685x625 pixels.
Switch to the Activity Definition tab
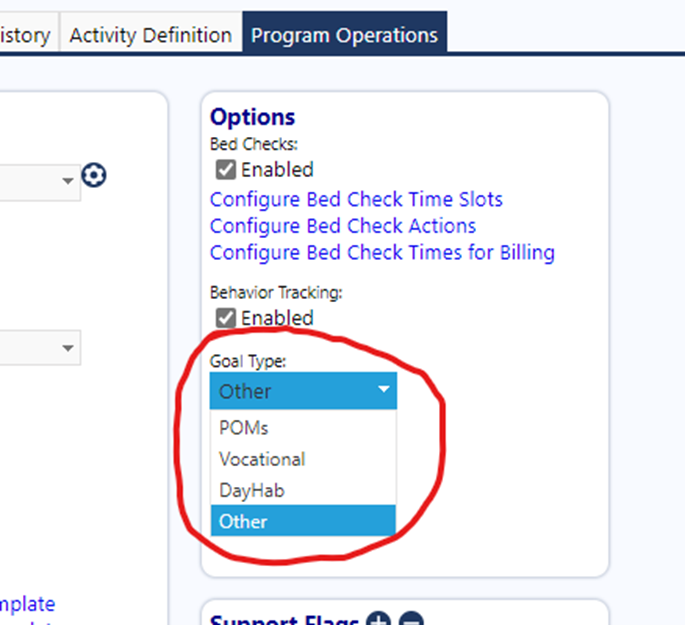click(x=151, y=34)
